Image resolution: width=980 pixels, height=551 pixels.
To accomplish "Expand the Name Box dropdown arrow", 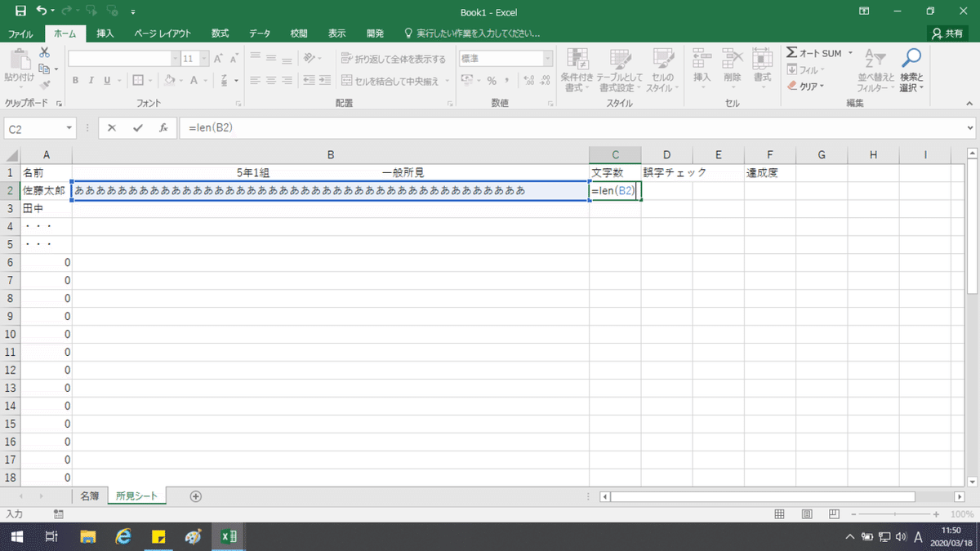I will coord(69,128).
